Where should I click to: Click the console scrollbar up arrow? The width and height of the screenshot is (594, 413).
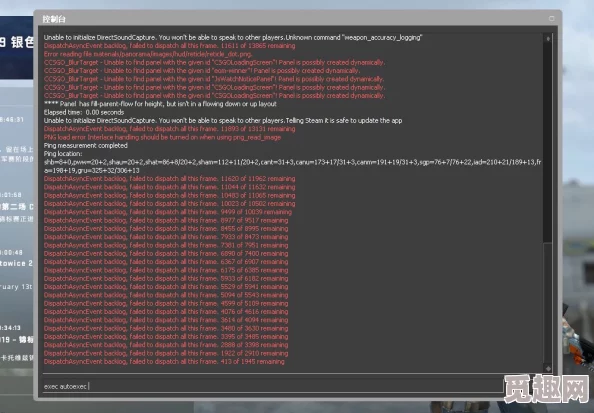pyautogui.click(x=548, y=39)
